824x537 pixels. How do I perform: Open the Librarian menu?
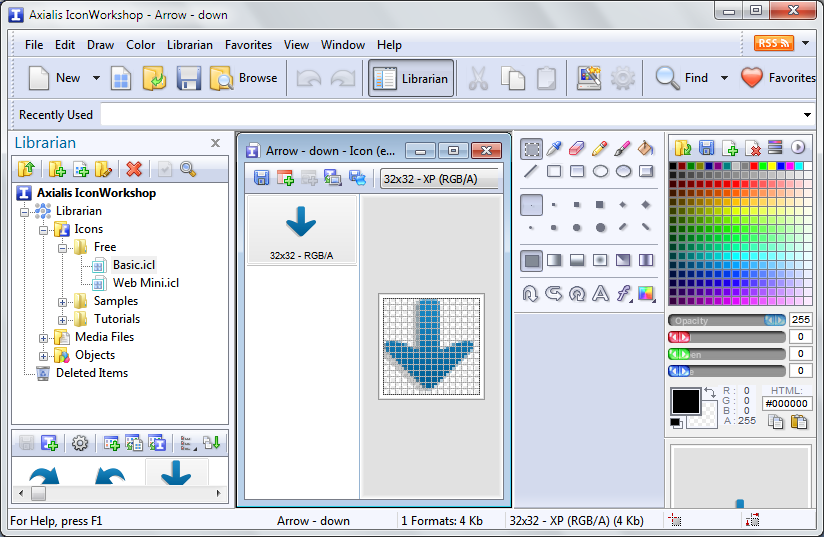190,45
